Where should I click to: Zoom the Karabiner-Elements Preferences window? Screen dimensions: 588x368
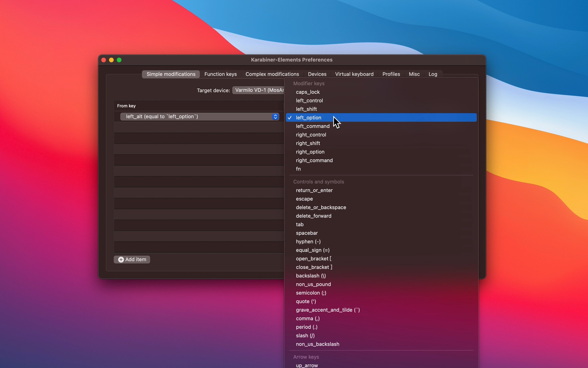pyautogui.click(x=119, y=60)
